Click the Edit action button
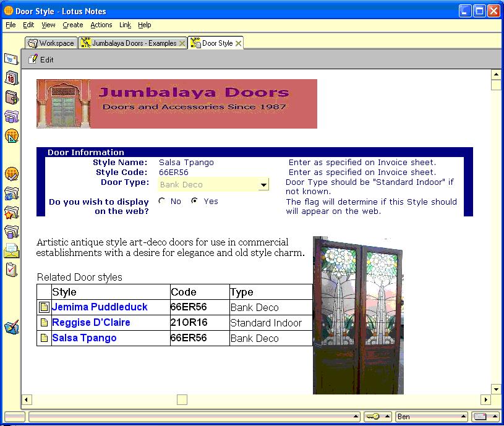 (41, 60)
